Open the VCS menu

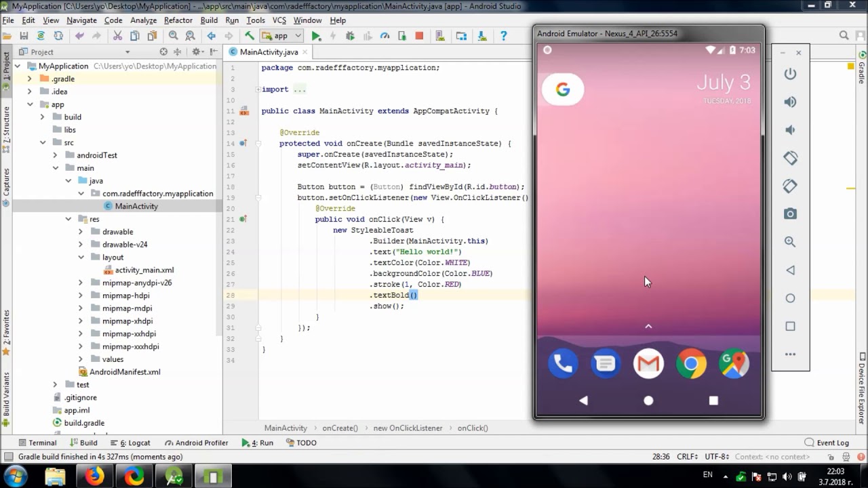coord(279,20)
